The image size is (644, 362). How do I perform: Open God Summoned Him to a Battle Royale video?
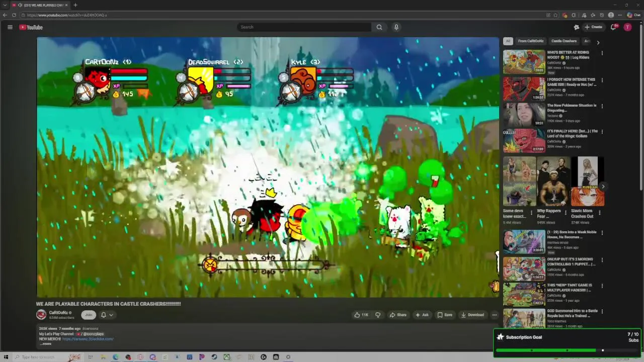[524, 318]
